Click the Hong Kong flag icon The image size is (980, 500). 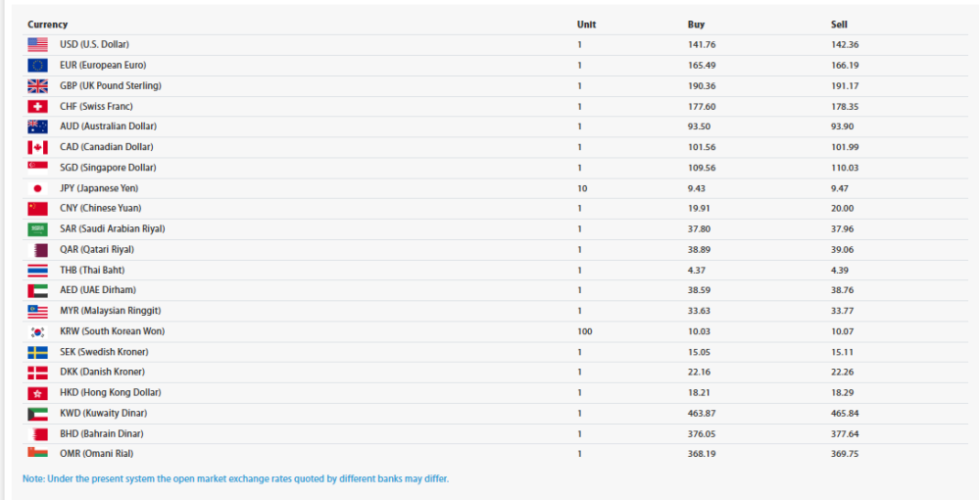pos(37,392)
